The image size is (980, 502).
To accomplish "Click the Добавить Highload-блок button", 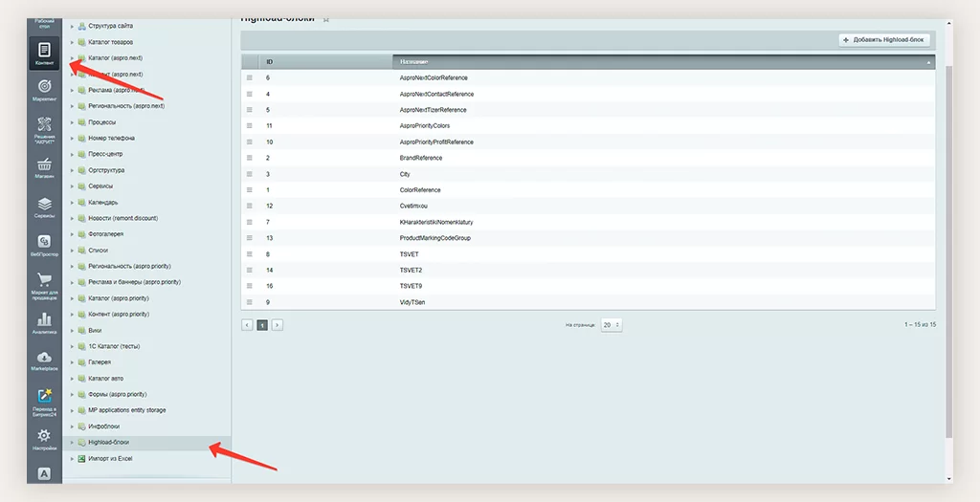I will point(884,40).
